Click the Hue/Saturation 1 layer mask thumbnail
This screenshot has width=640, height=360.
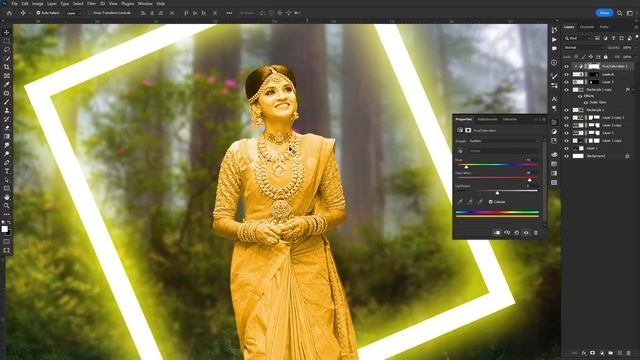[593, 66]
